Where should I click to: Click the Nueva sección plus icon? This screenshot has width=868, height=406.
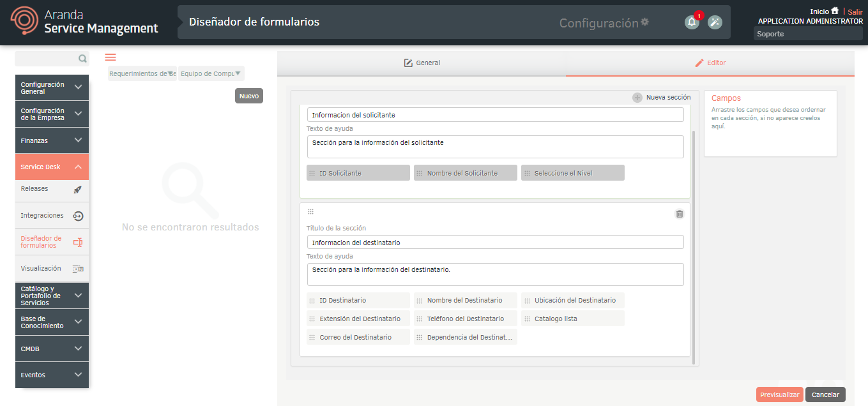[637, 98]
